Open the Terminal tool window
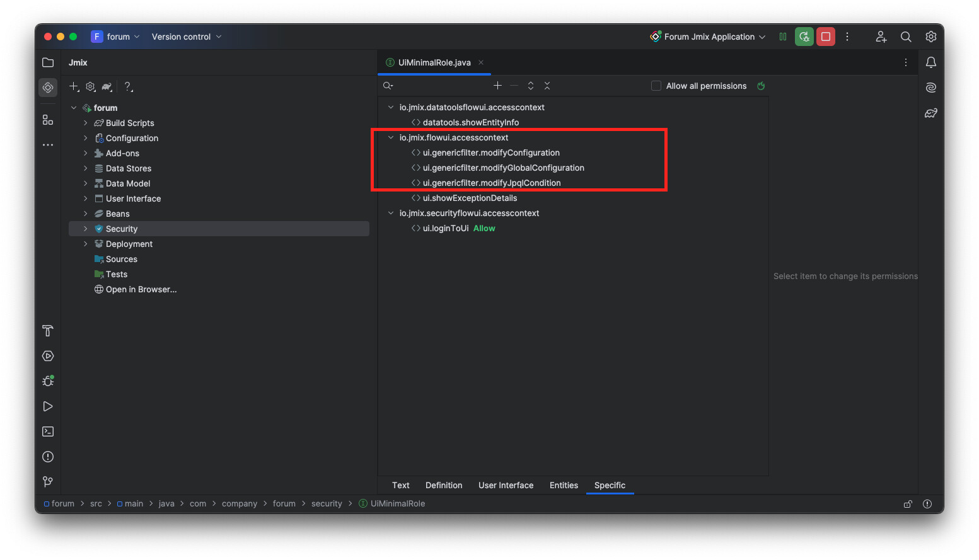 pos(48,431)
